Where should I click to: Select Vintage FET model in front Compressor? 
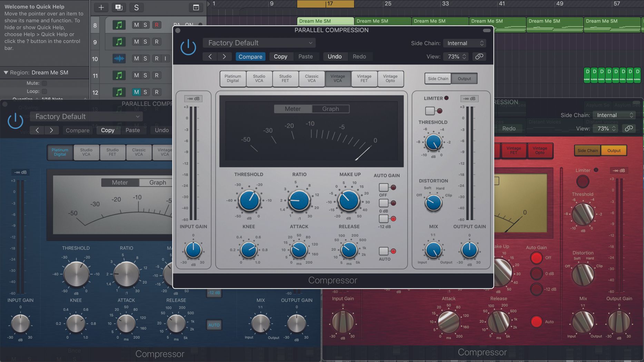pos(364,79)
